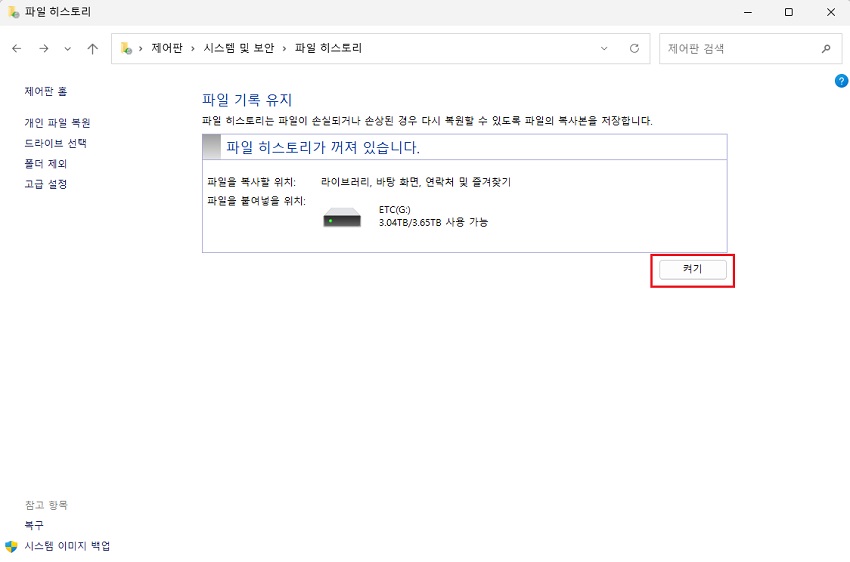Select 파일 히스토리 in the breadcrumb
850x562 pixels.
(328, 48)
